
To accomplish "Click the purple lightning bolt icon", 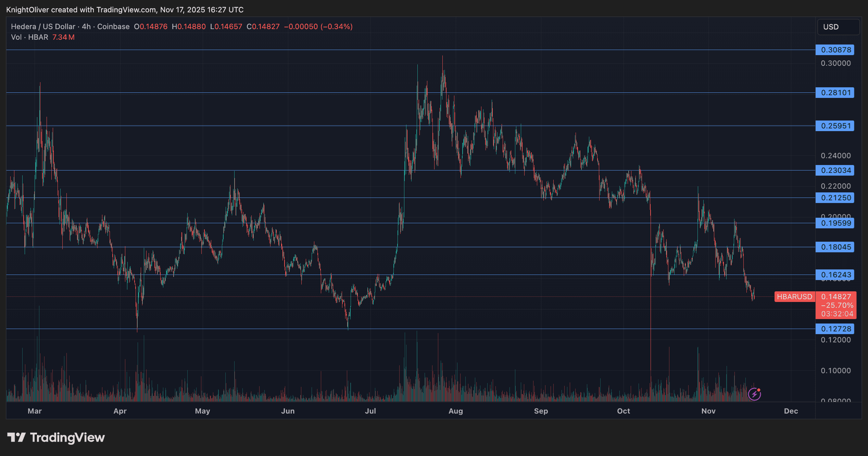I will (x=754, y=394).
